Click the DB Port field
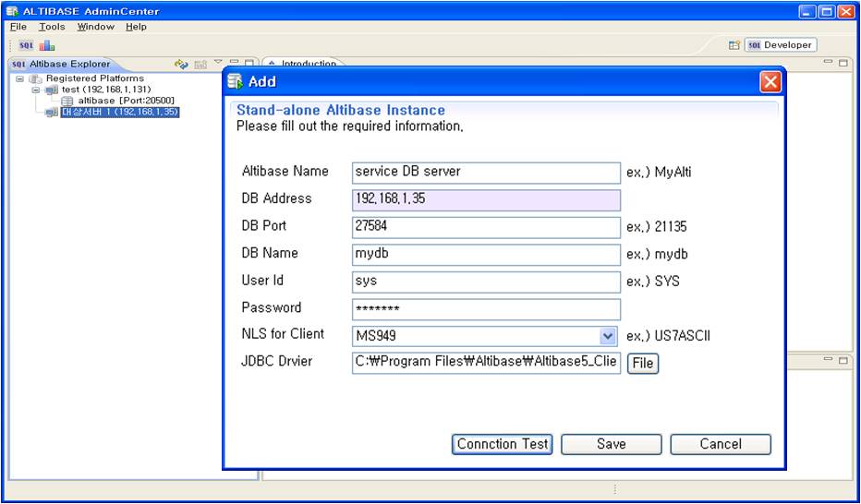 (486, 228)
